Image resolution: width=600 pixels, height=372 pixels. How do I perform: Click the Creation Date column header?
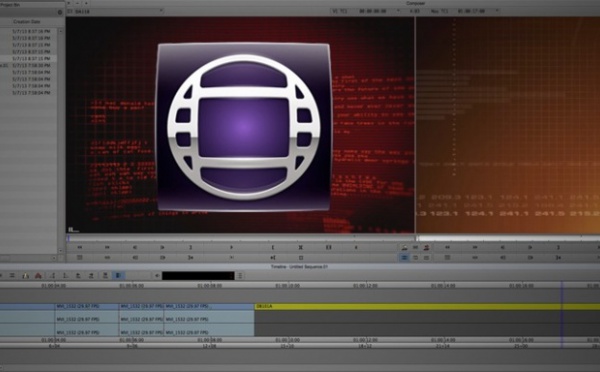27,22
